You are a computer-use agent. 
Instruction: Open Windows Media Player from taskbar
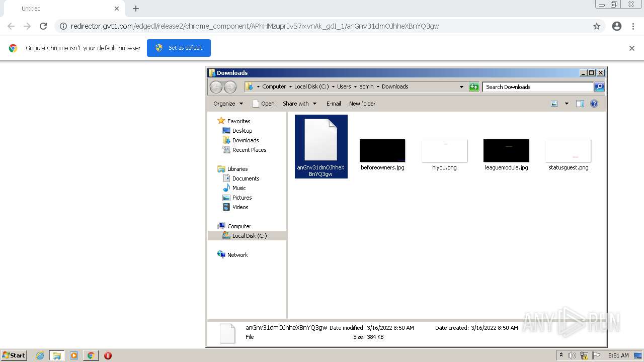point(73,355)
